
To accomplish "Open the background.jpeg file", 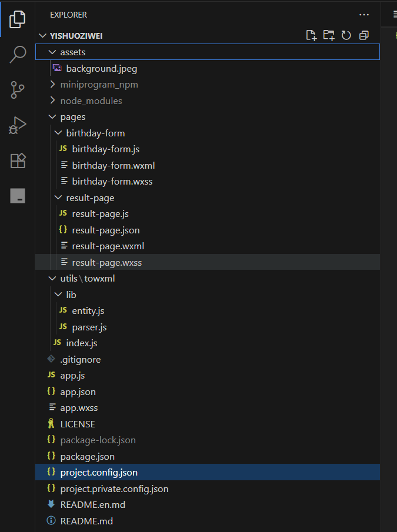I will tap(101, 68).
